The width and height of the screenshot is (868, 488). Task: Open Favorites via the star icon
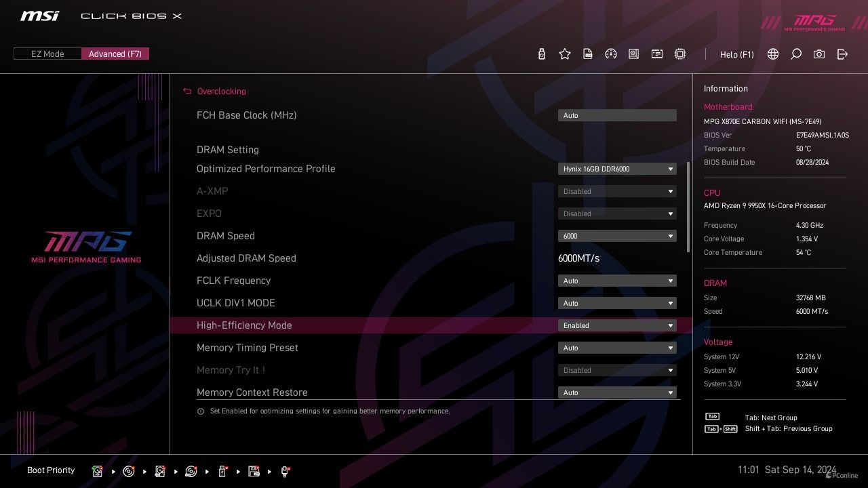[x=565, y=54]
